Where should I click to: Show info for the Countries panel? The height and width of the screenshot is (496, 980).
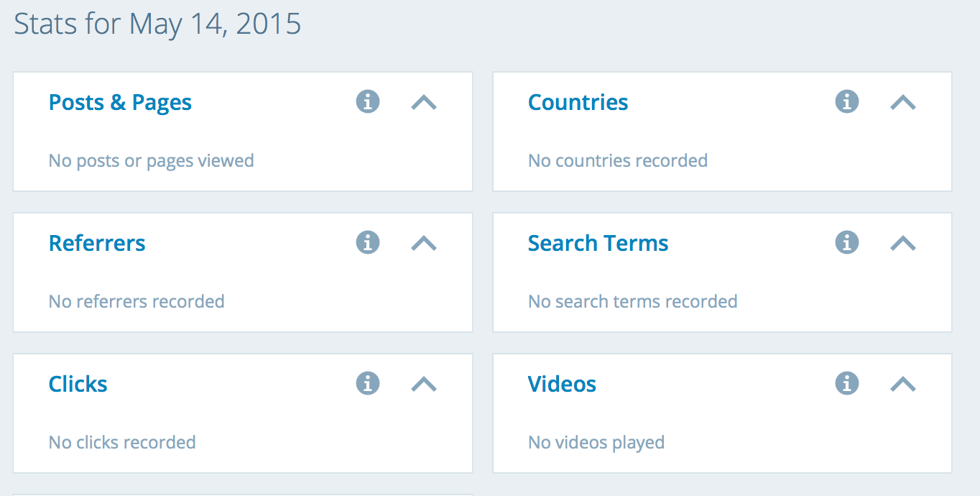point(847,102)
